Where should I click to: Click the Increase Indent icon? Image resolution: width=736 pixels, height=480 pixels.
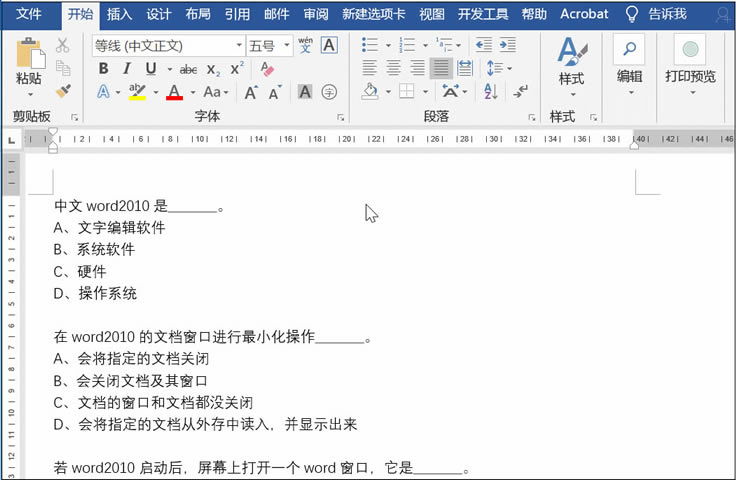point(508,45)
